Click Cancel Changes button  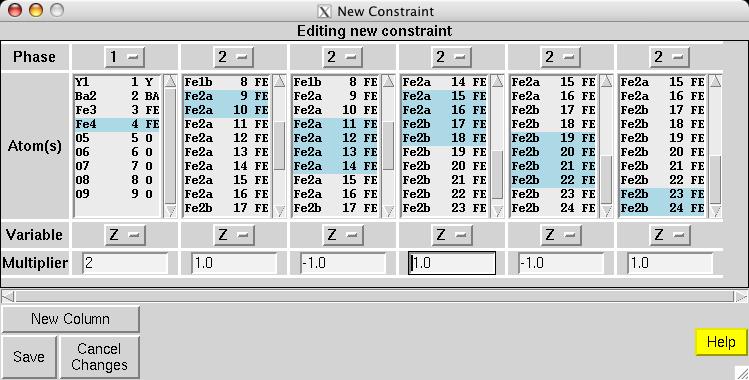tap(99, 357)
